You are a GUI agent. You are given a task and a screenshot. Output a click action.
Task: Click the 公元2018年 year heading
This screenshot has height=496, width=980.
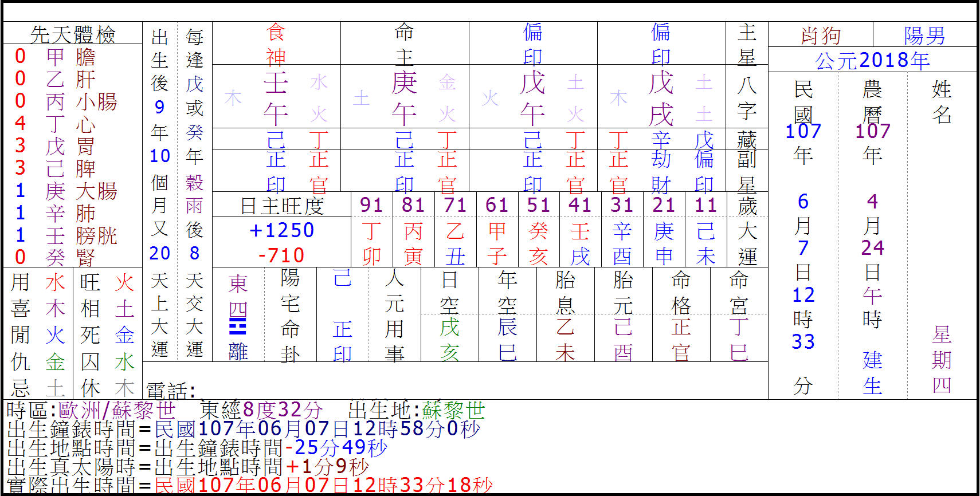872,60
